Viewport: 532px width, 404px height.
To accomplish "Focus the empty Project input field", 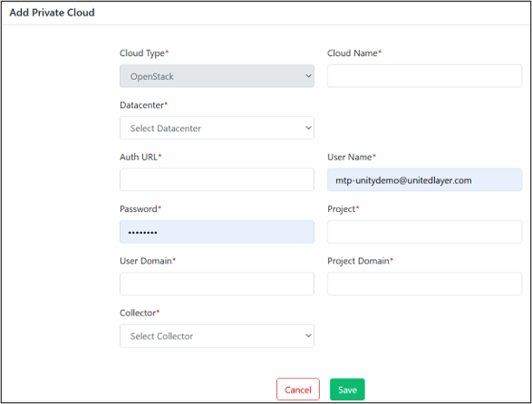I will click(424, 232).
